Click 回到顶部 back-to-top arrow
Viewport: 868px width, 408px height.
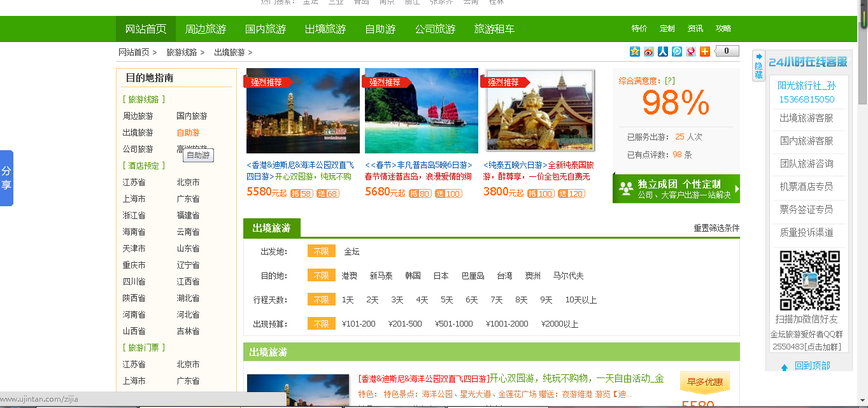point(785,367)
